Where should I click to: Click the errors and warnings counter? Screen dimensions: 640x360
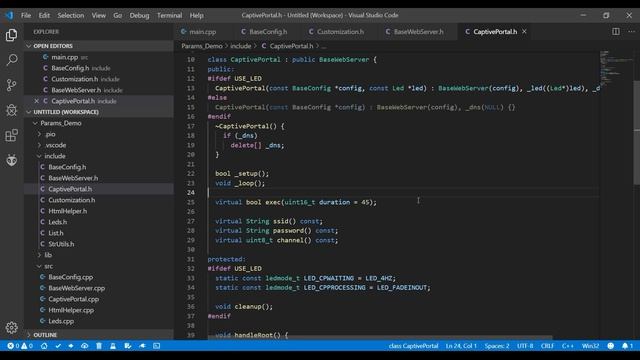point(20,346)
